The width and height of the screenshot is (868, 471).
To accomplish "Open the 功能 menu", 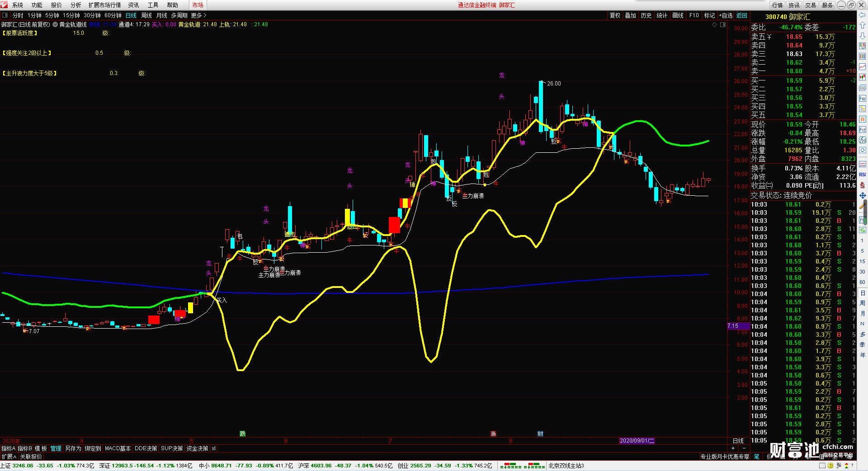I will [x=37, y=5].
